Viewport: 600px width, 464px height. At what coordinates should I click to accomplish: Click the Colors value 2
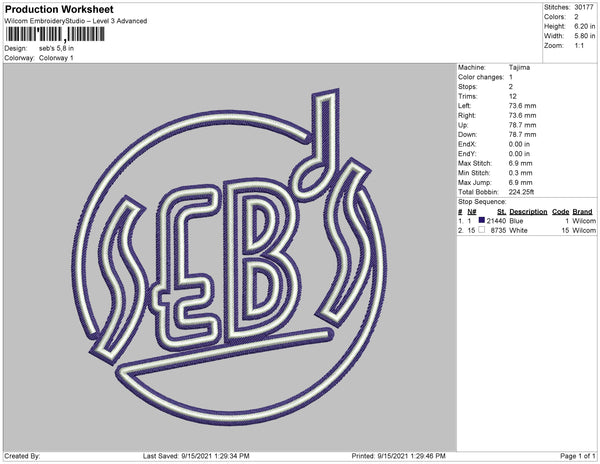point(576,17)
